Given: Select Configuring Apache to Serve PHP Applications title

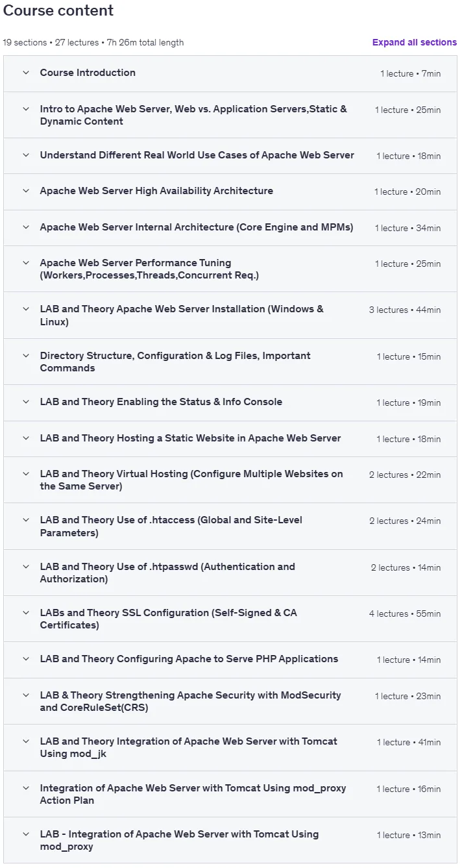Looking at the screenshot, I should pyautogui.click(x=189, y=659).
